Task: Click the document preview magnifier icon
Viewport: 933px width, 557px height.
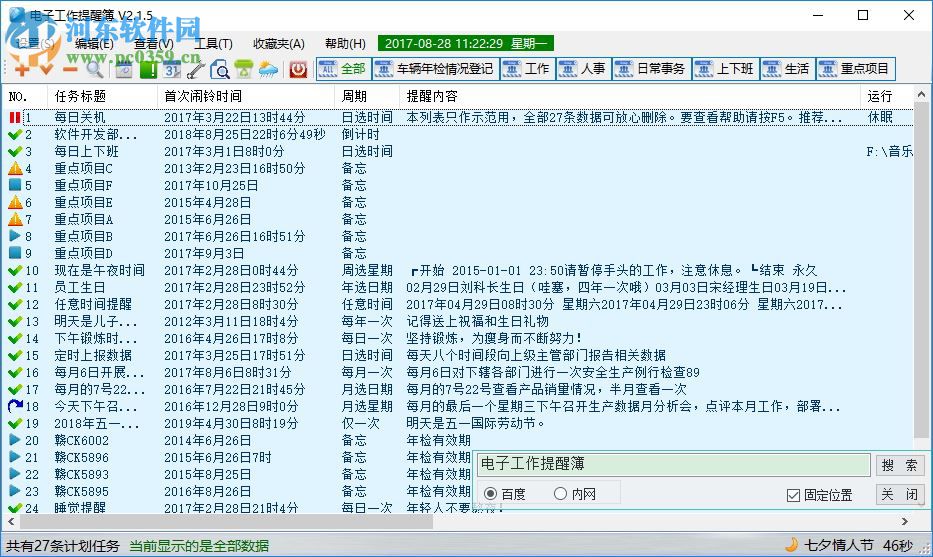Action: point(220,70)
